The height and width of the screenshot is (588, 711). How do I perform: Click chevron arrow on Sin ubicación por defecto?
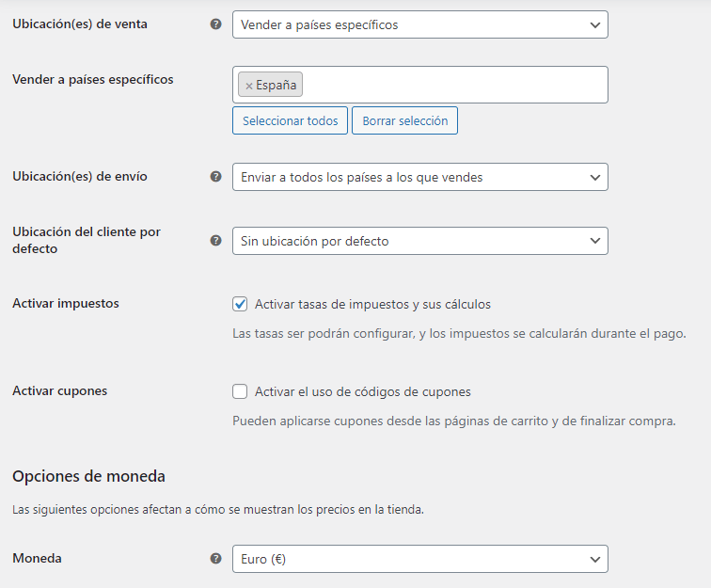pos(595,241)
